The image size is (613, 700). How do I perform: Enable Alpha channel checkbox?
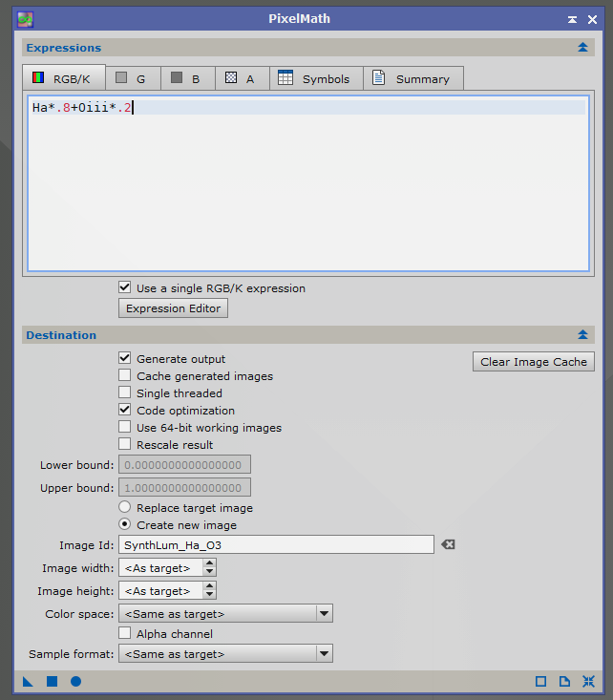[x=124, y=633]
